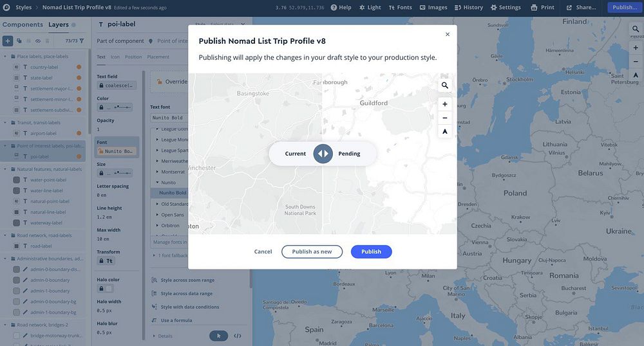Viewport: 644px width, 346px height.
Task: Select the country-label layer
Action: (x=44, y=68)
